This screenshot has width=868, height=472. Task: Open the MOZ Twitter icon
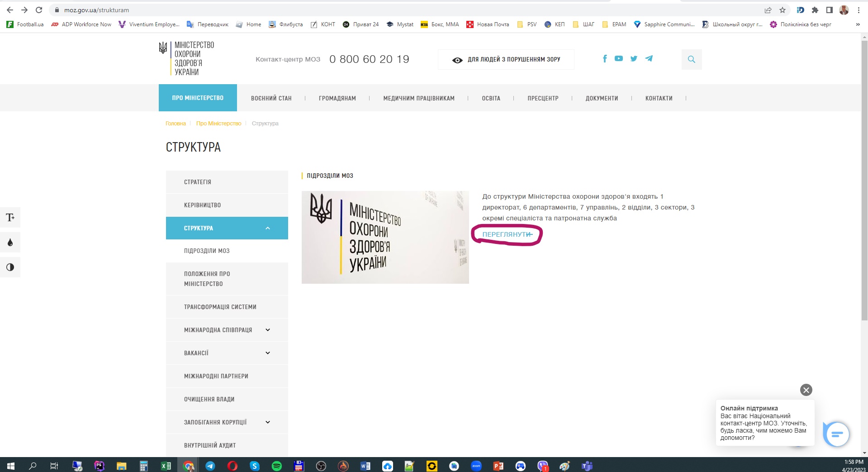pos(634,59)
